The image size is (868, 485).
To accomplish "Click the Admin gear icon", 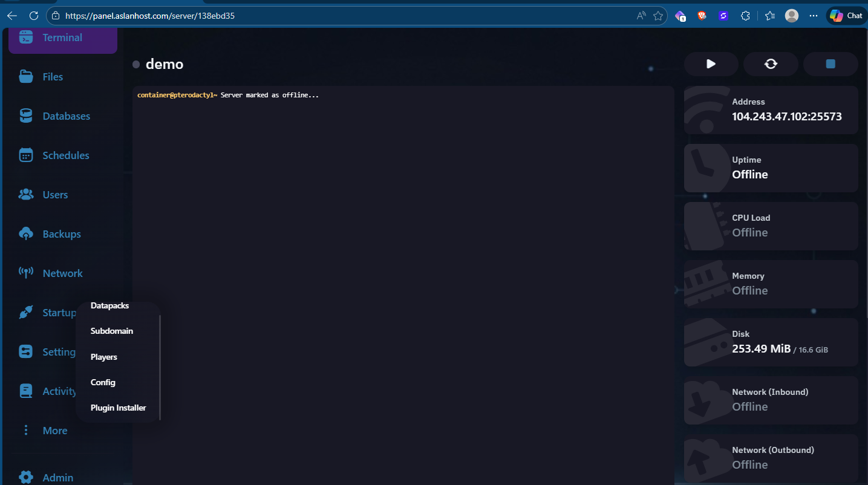I will coord(25,477).
